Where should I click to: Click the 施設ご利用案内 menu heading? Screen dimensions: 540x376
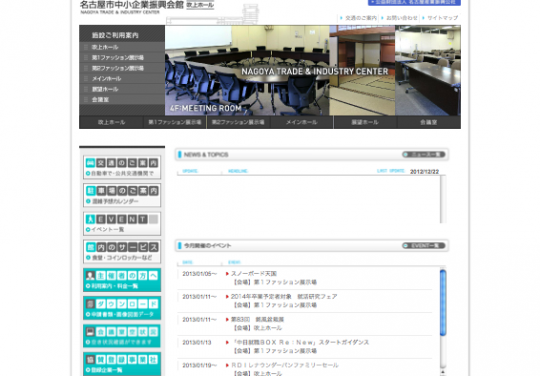click(115, 35)
